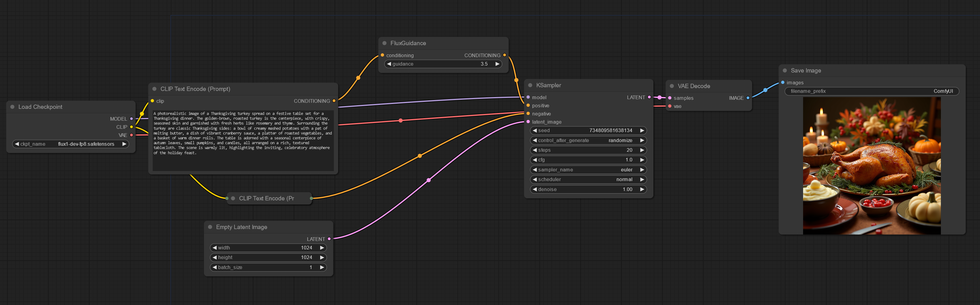Click the Save Image images input socket
Screen dimensions: 980x305
782,83
